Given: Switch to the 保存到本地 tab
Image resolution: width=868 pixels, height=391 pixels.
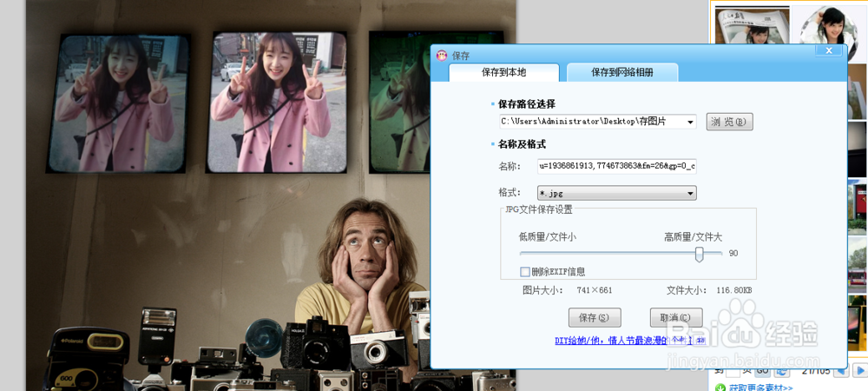Looking at the screenshot, I should 503,72.
